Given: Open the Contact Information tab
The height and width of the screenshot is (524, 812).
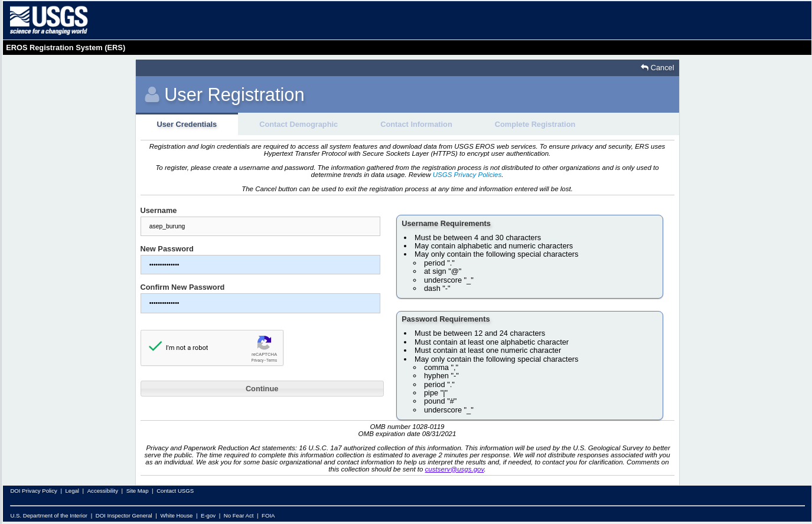Looking at the screenshot, I should click(x=416, y=125).
